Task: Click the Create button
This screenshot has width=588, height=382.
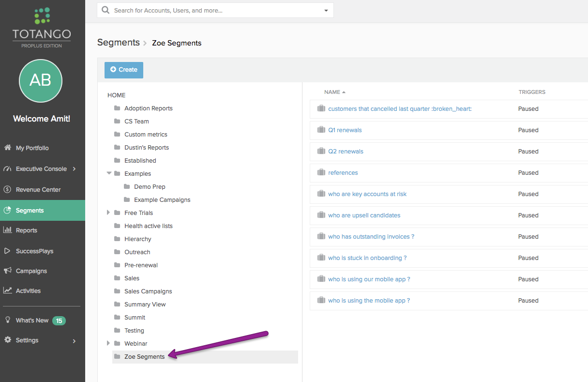Action: [x=124, y=70]
